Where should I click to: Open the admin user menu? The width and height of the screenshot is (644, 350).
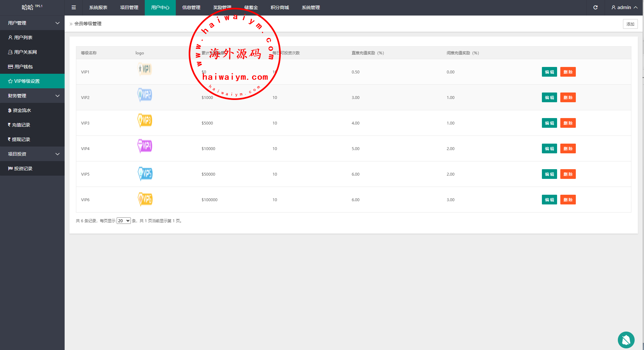click(624, 7)
